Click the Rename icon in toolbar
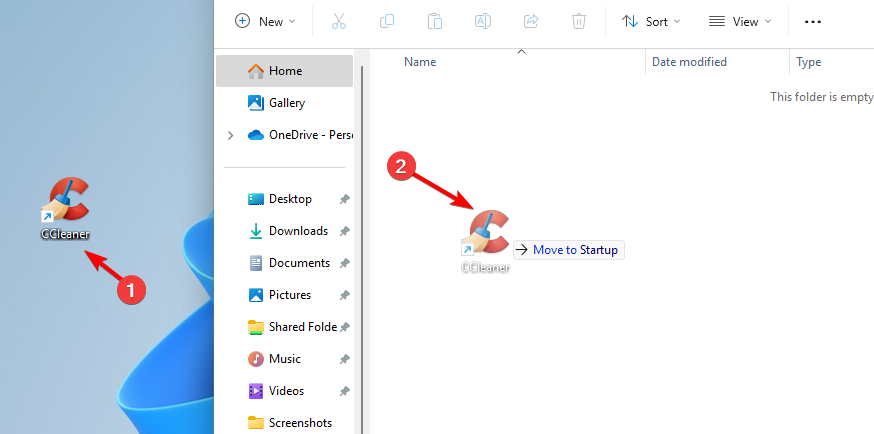Image resolution: width=874 pixels, height=434 pixels. coord(483,22)
